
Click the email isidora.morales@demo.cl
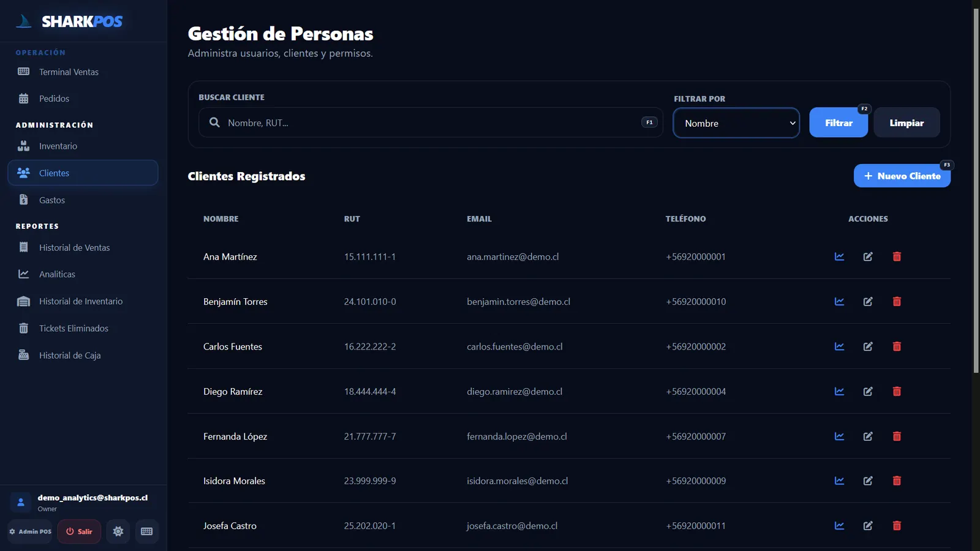tap(517, 481)
